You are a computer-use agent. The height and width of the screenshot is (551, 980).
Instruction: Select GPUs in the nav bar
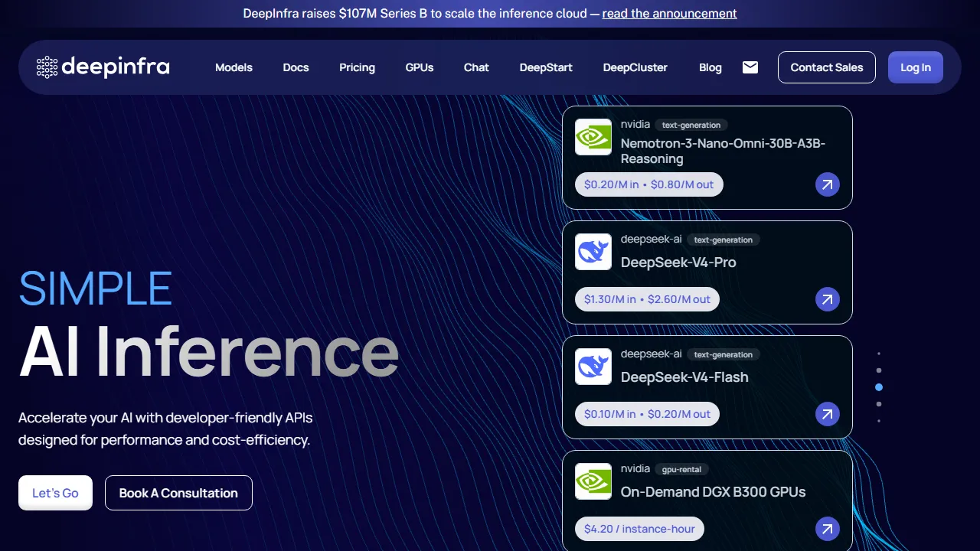tap(420, 67)
